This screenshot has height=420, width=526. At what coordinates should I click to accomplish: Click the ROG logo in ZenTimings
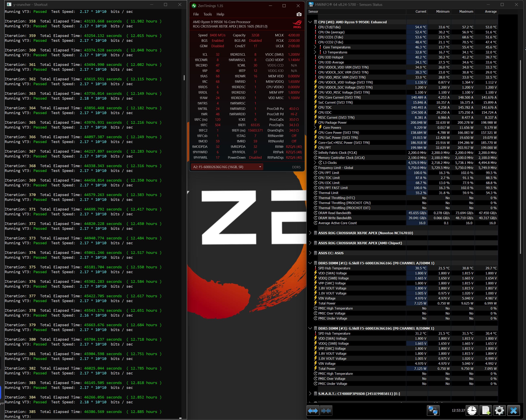pos(297,24)
